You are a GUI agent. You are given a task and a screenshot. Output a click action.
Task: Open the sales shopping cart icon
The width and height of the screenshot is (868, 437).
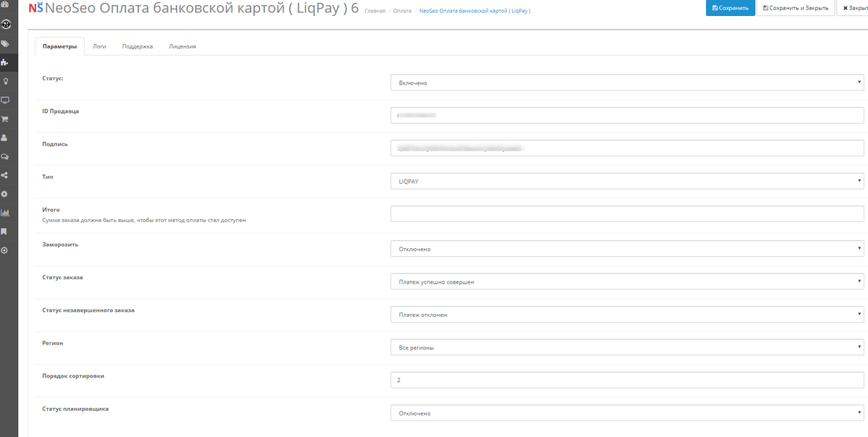(x=5, y=119)
